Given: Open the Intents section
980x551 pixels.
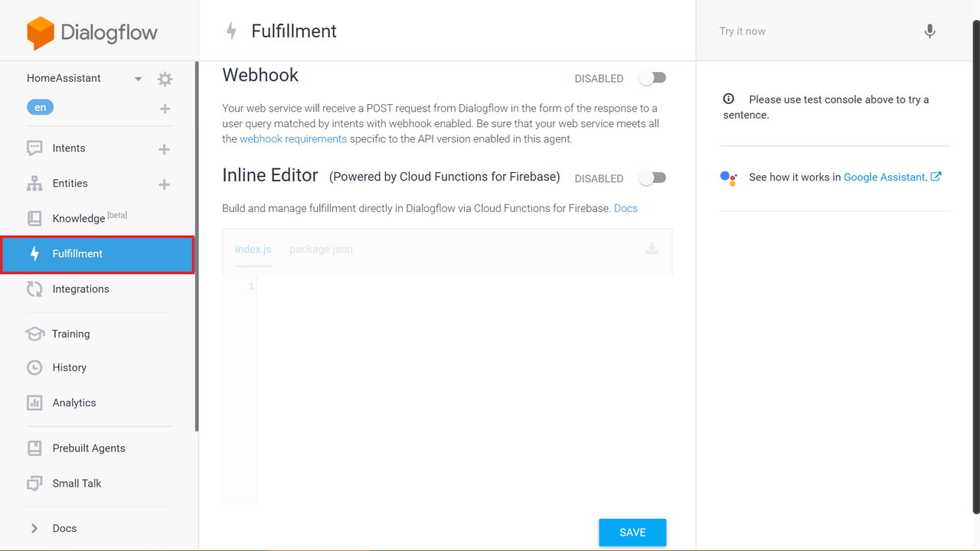Looking at the screenshot, I should pyautogui.click(x=69, y=148).
